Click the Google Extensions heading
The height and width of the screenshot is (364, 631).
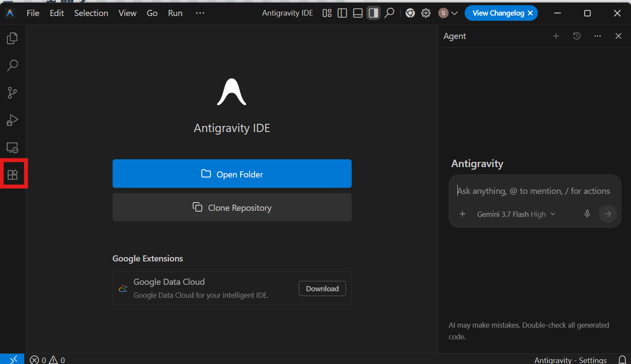(148, 258)
